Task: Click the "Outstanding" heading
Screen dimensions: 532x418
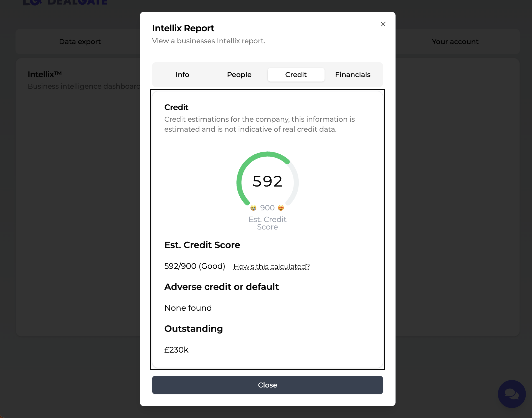Action: point(194,329)
